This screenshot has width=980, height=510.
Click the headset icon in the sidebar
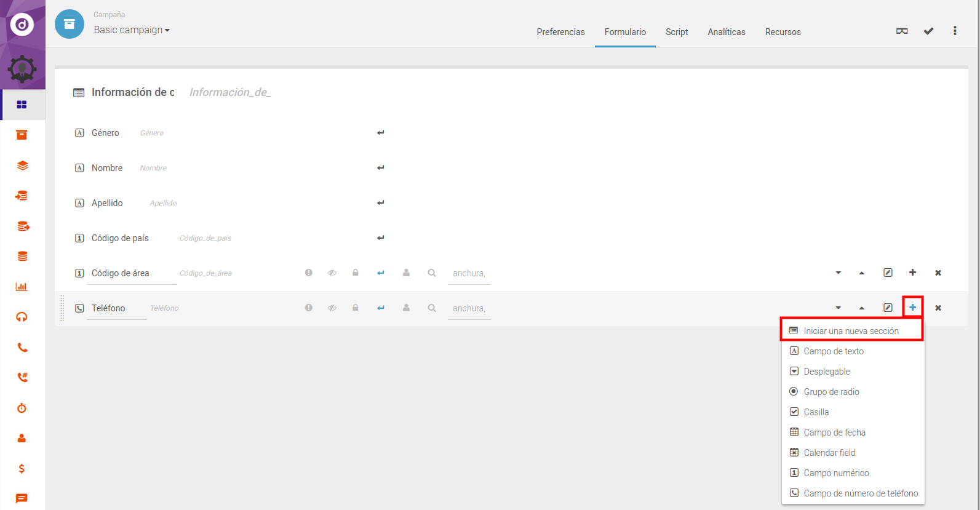pyautogui.click(x=22, y=317)
